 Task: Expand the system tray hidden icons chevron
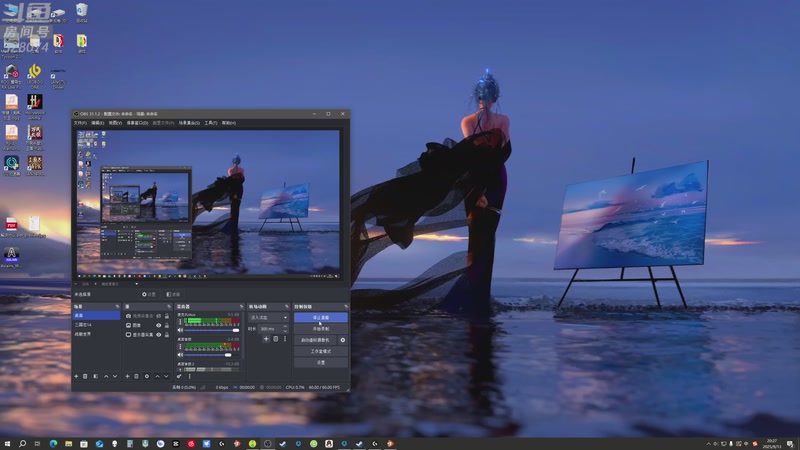point(708,444)
